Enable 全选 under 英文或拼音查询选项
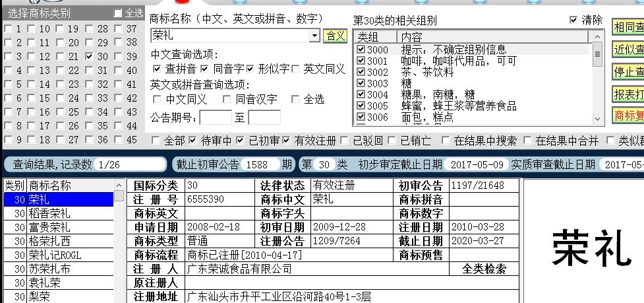 [x=295, y=99]
